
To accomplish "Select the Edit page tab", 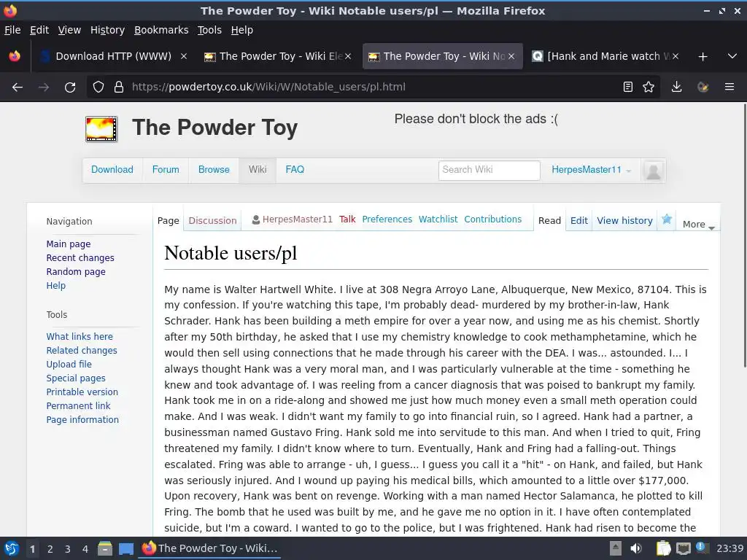I will [578, 220].
